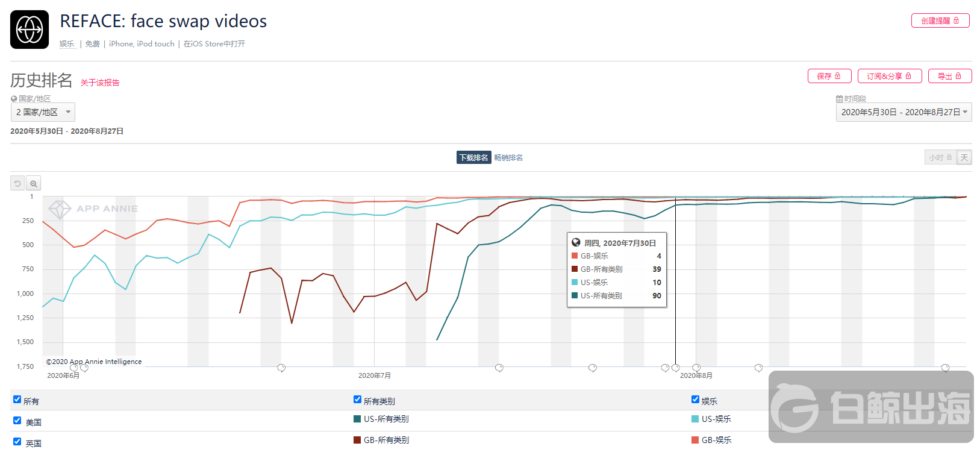Uncheck the 娱乐 category checkbox

[x=695, y=400]
